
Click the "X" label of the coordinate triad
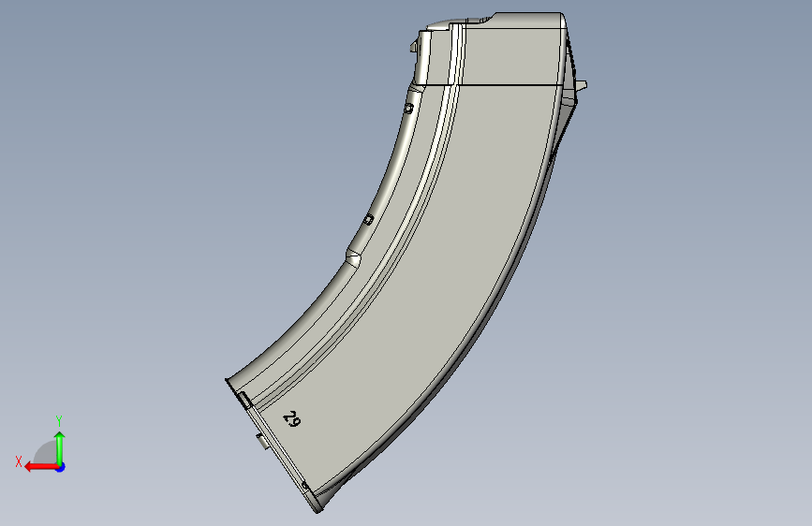(19, 461)
